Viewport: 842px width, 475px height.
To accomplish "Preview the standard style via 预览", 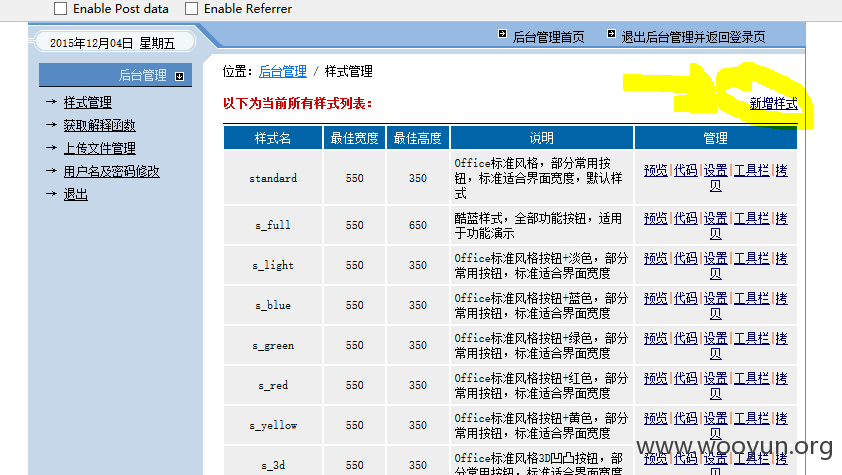I will pyautogui.click(x=655, y=170).
